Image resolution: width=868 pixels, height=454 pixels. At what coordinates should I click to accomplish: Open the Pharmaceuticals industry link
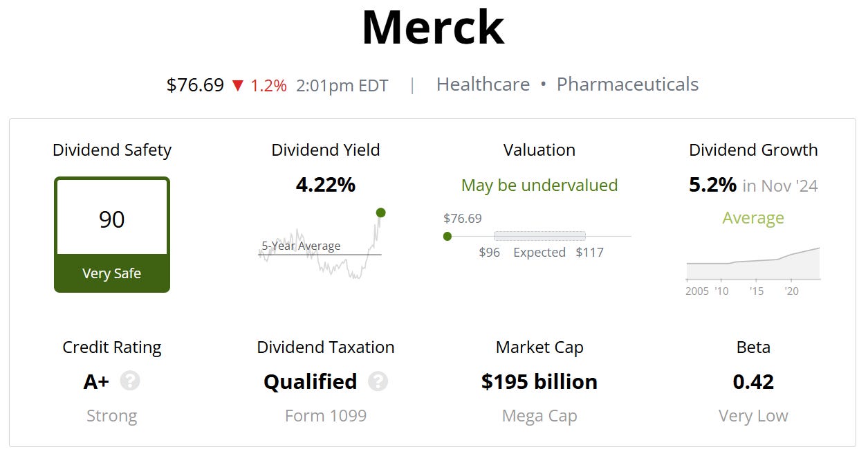627,84
